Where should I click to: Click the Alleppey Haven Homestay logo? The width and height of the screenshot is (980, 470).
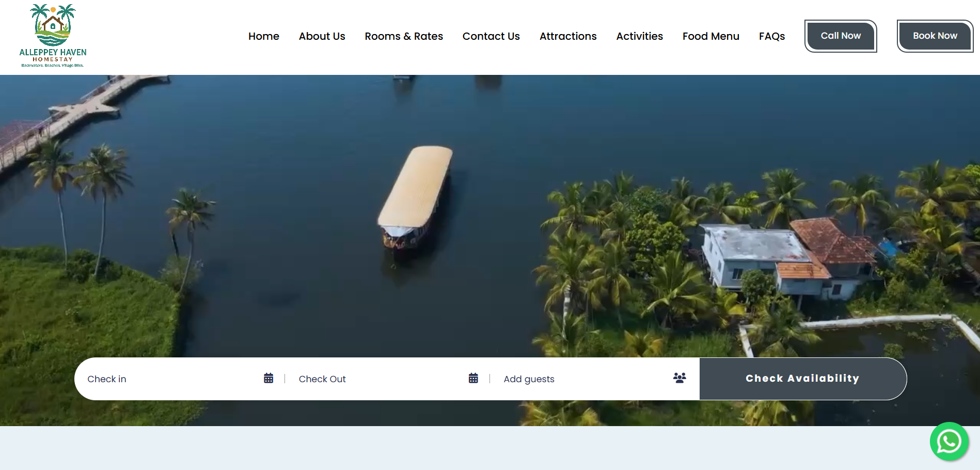click(x=53, y=36)
